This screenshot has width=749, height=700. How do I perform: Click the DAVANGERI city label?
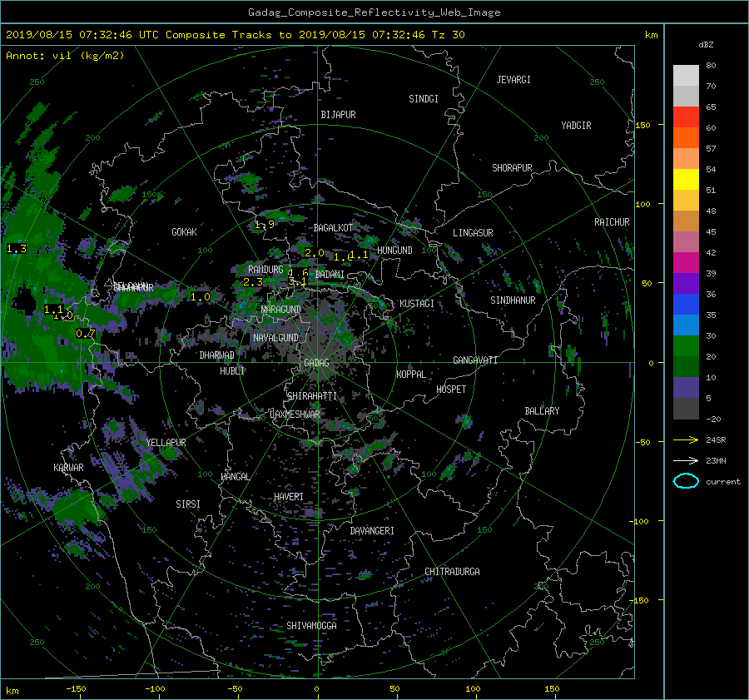[372, 531]
